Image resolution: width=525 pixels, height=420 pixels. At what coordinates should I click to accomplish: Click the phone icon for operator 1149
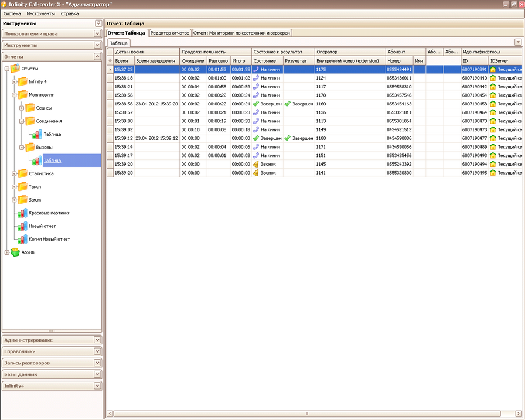click(256, 129)
